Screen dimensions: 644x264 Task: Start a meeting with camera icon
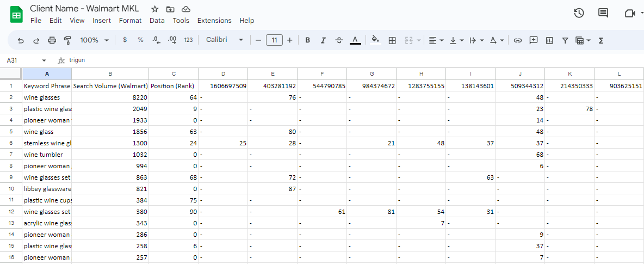630,13
